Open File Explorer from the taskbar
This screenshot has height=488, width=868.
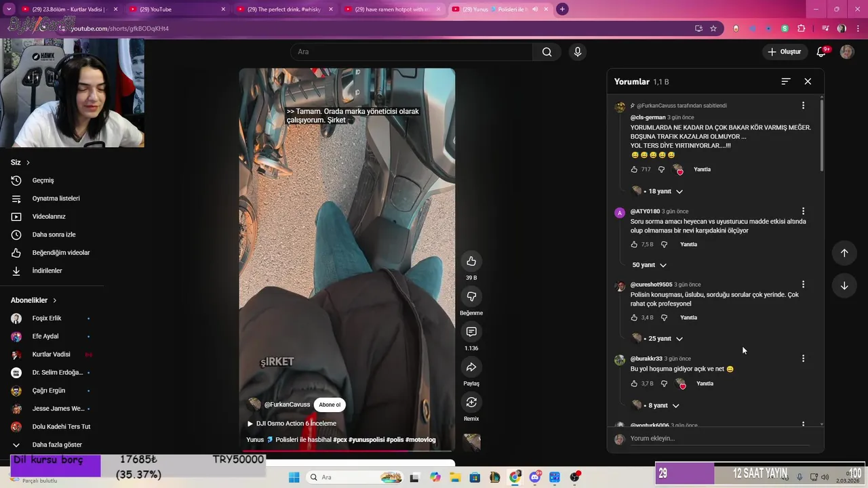pyautogui.click(x=455, y=477)
